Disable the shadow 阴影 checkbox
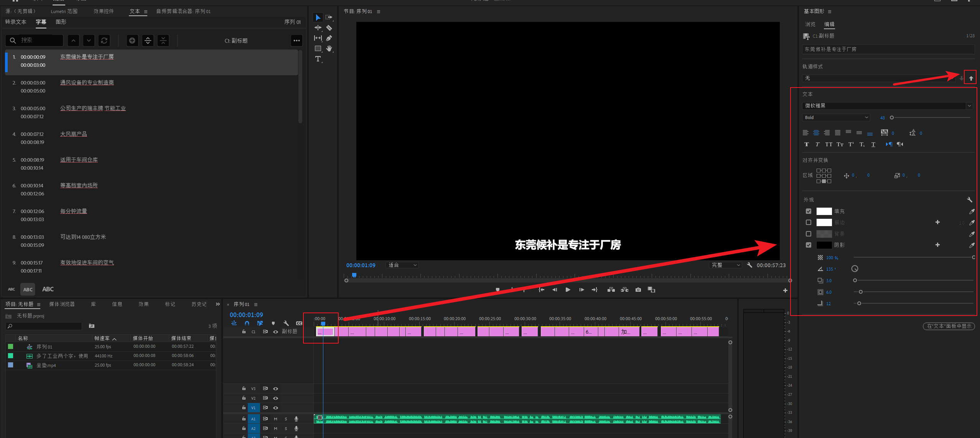Screen dimensions: 980x438 809,245
